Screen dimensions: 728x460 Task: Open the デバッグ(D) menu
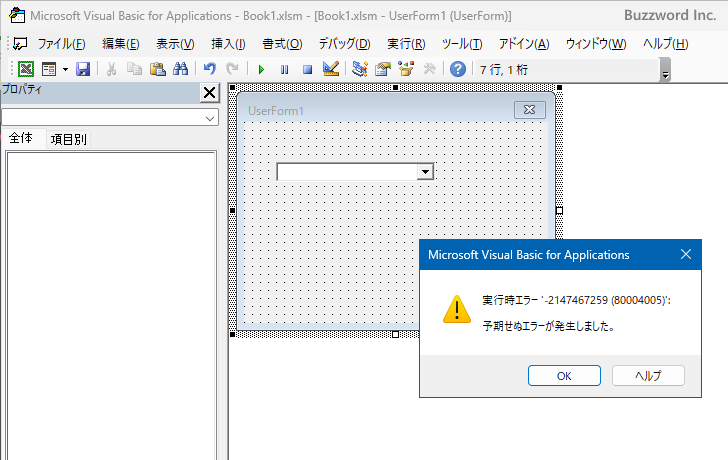pyautogui.click(x=344, y=44)
